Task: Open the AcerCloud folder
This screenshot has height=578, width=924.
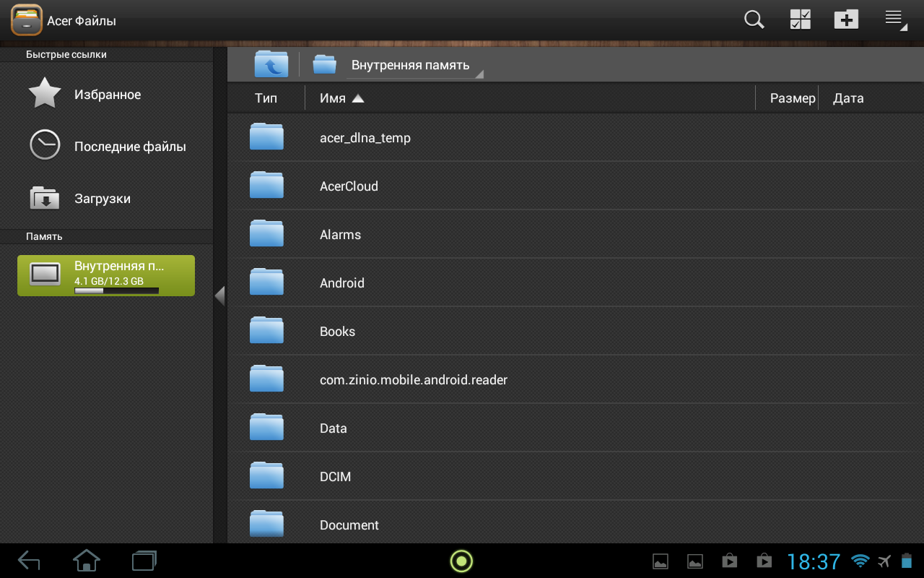Action: coord(575,186)
